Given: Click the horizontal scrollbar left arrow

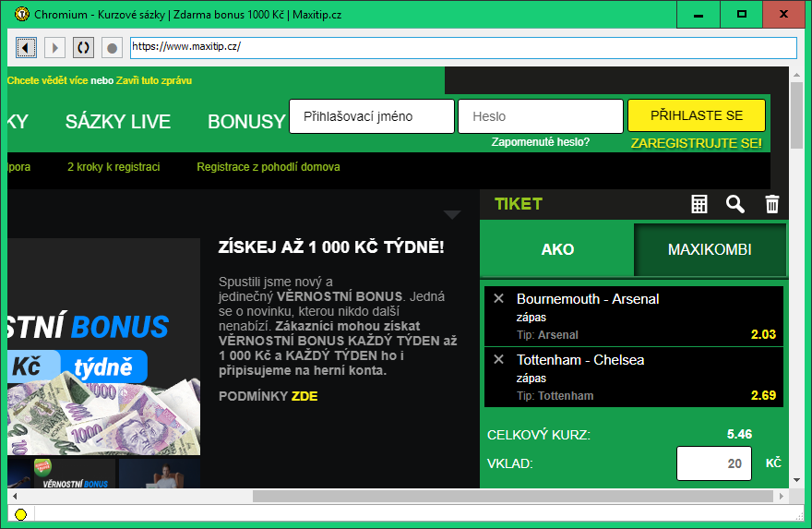Looking at the screenshot, I should (x=15, y=497).
